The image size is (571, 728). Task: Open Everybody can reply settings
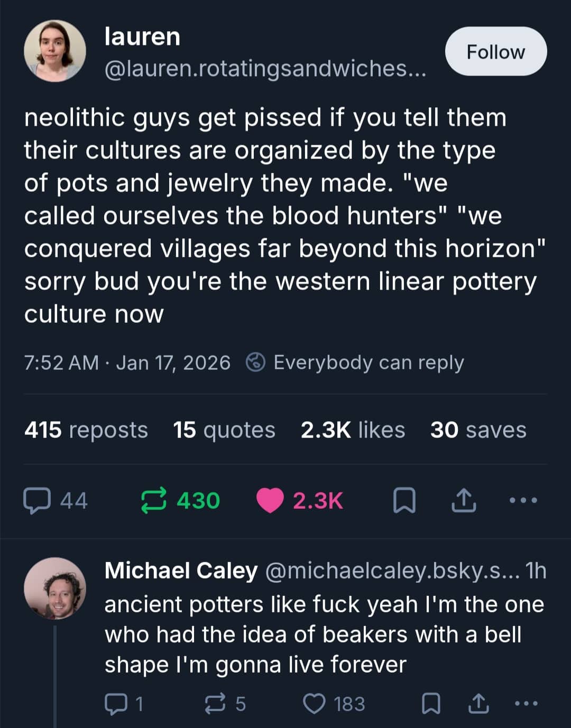[x=355, y=363]
